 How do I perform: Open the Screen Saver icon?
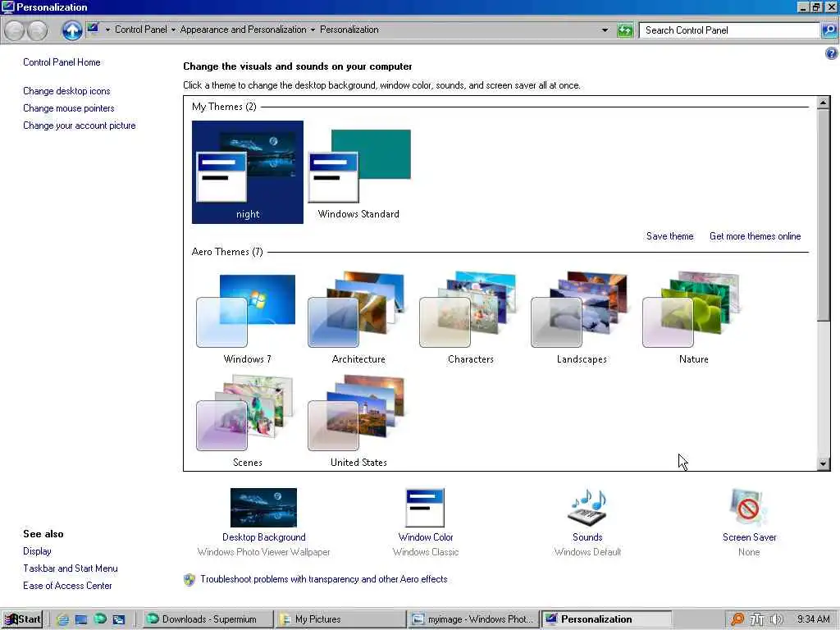pyautogui.click(x=749, y=507)
